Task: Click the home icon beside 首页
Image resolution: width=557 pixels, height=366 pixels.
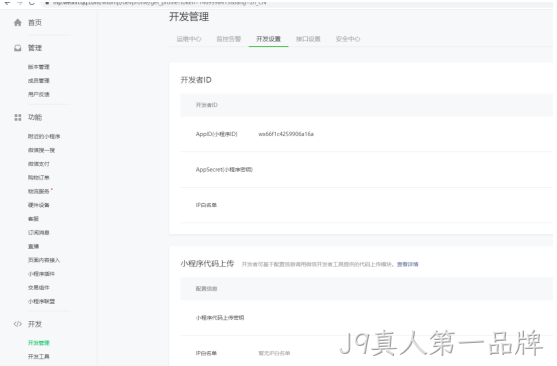Action: pos(17,23)
